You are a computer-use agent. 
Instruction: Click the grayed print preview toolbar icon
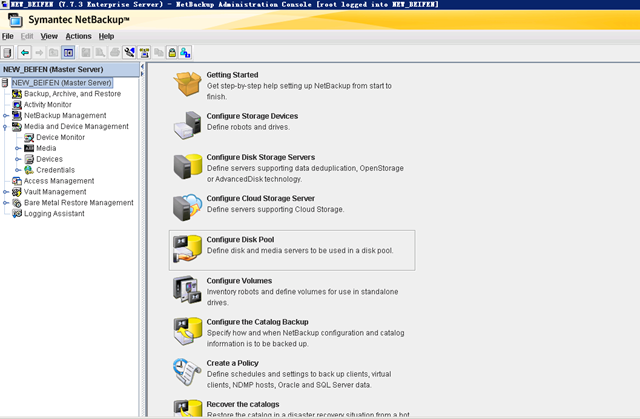point(100,53)
